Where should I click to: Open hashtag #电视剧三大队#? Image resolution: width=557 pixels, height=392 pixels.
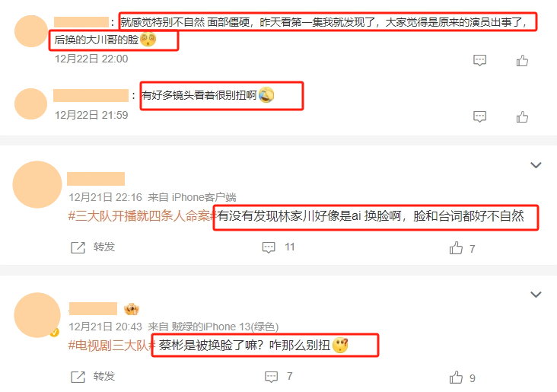[x=112, y=346]
